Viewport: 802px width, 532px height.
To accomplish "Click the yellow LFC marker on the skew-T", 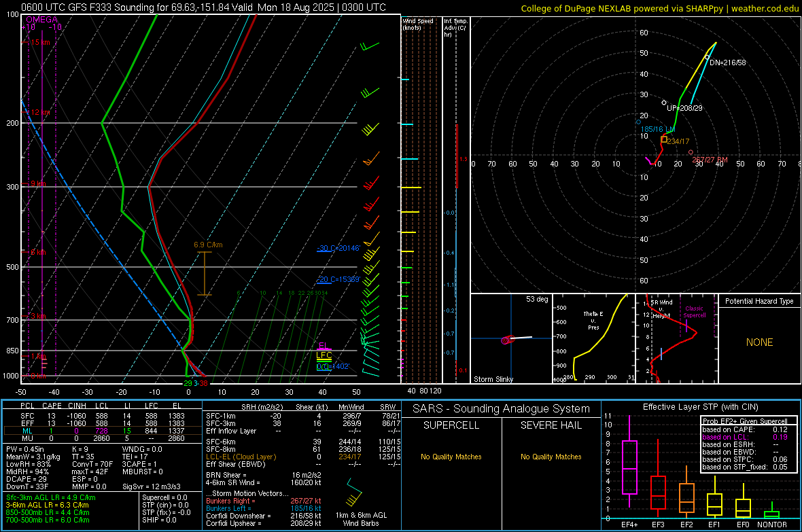I will point(324,355).
